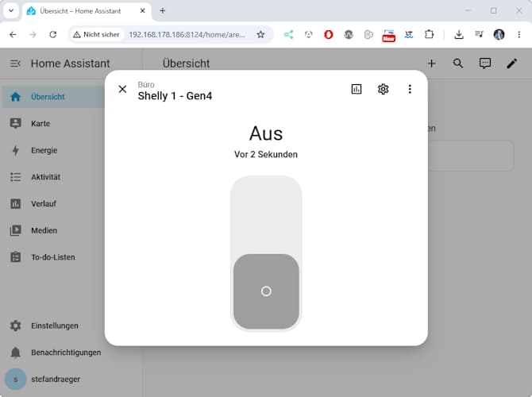Viewport: 532px width, 397px height.
Task: Click the gray Aus switch handle
Action: 266,291
